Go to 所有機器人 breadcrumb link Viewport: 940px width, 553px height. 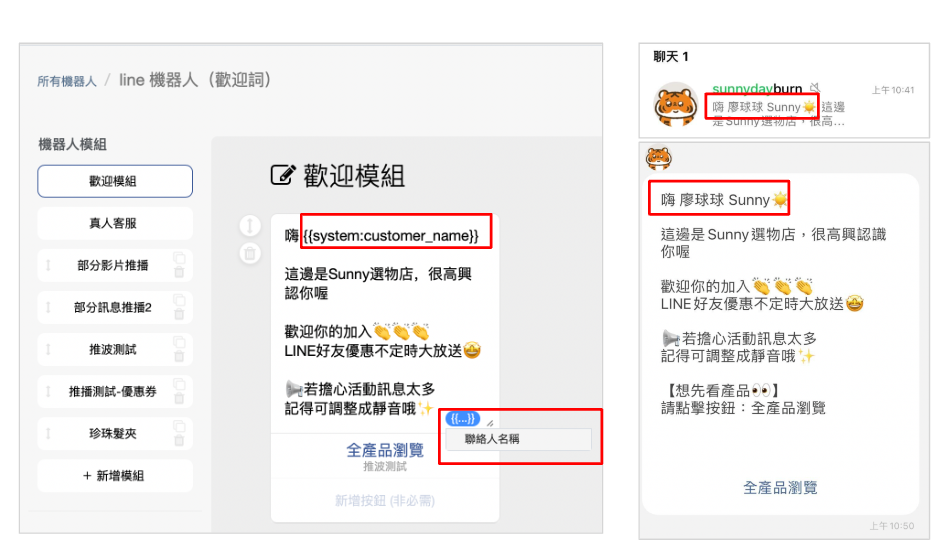coord(67,81)
